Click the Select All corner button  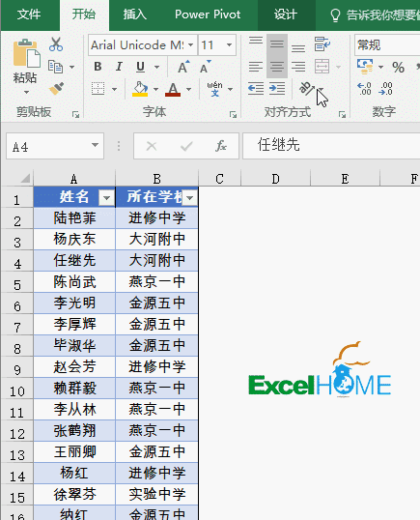(x=17, y=179)
